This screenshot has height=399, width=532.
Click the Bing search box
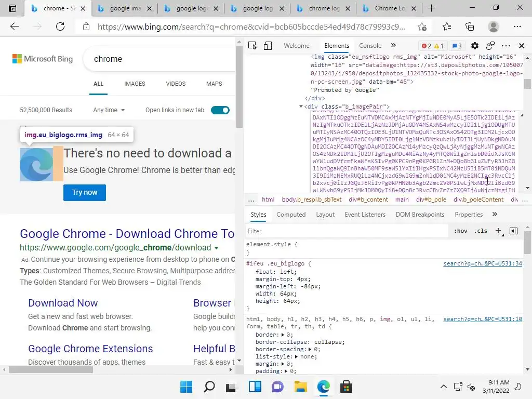coord(159,59)
